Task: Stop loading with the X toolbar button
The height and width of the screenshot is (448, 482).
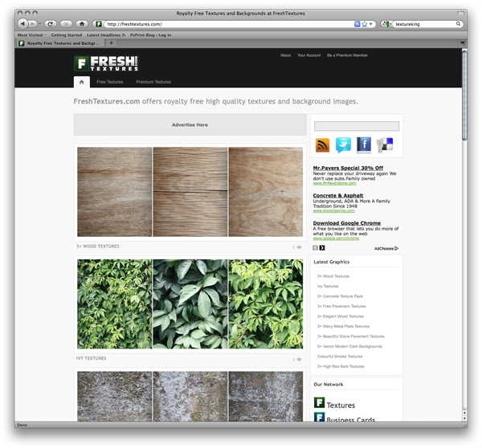Action: [66, 23]
